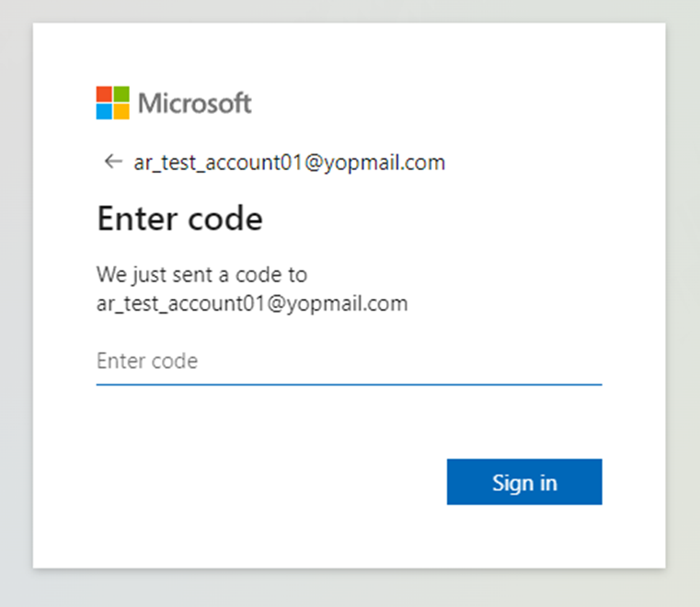This screenshot has width=700, height=607.
Task: Click the "We just sent a code to" text
Action: pos(201,274)
